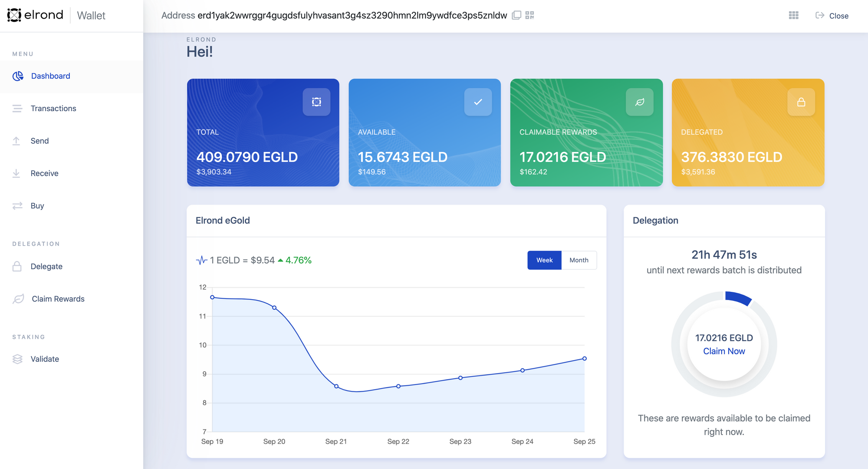Screen dimensions: 868x469
Task: Go to the Send page
Action: click(72, 141)
